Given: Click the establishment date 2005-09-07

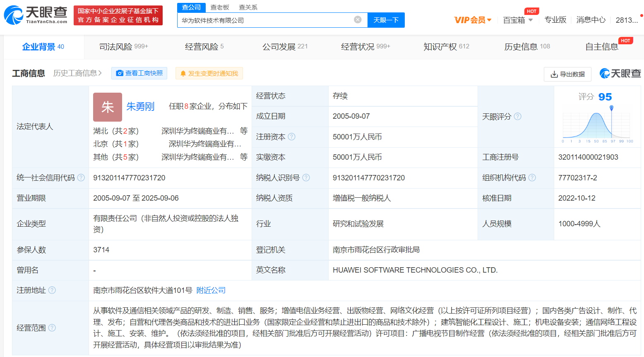Looking at the screenshot, I should [x=351, y=116].
